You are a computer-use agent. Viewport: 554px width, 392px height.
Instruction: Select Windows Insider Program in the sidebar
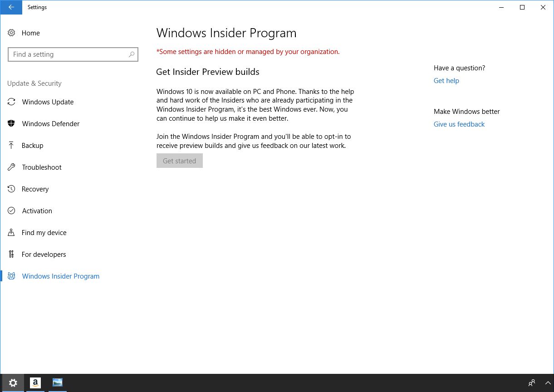click(x=61, y=276)
